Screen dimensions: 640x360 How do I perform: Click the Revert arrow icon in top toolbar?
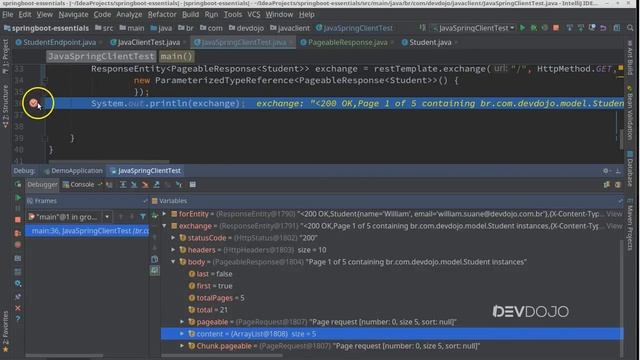[x=603, y=28]
